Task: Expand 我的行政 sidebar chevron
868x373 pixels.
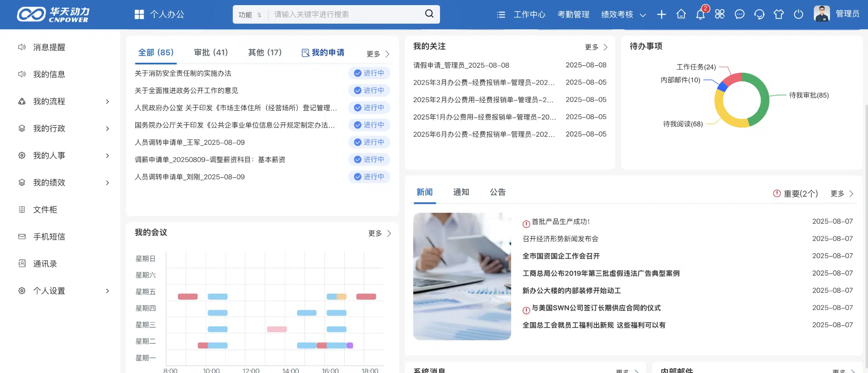Action: point(108,128)
